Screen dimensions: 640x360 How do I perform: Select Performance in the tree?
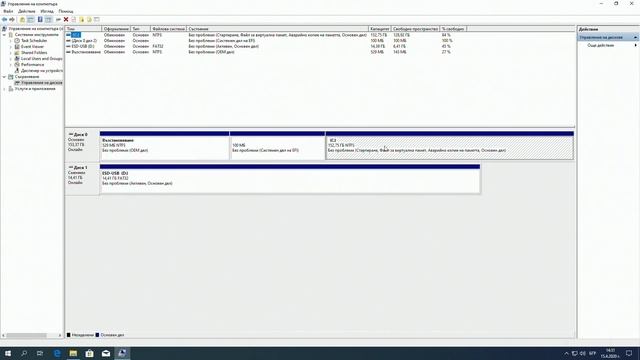[32, 65]
